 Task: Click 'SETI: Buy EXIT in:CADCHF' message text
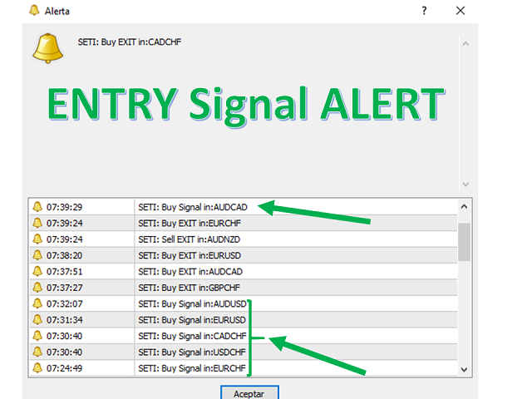coord(130,42)
